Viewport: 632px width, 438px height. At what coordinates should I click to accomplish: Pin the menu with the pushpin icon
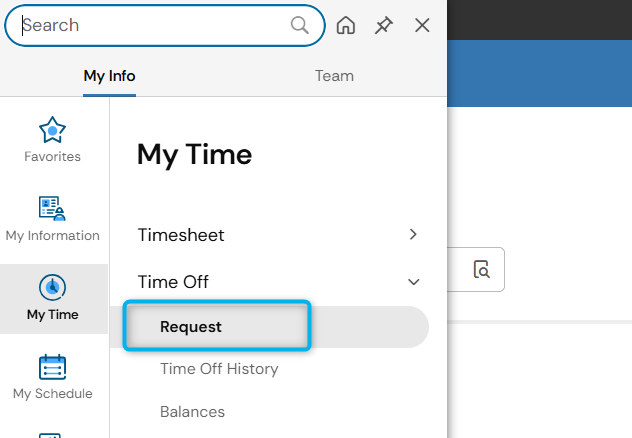tap(383, 25)
